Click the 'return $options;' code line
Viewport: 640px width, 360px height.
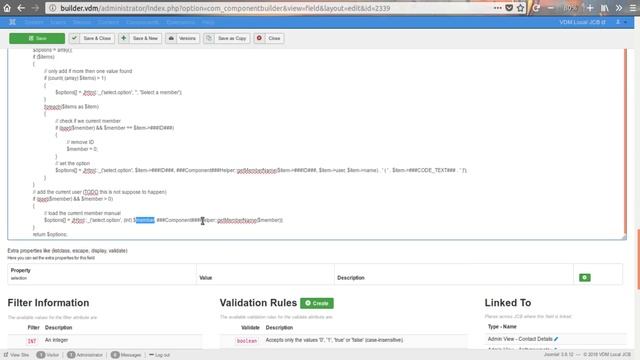click(50, 234)
